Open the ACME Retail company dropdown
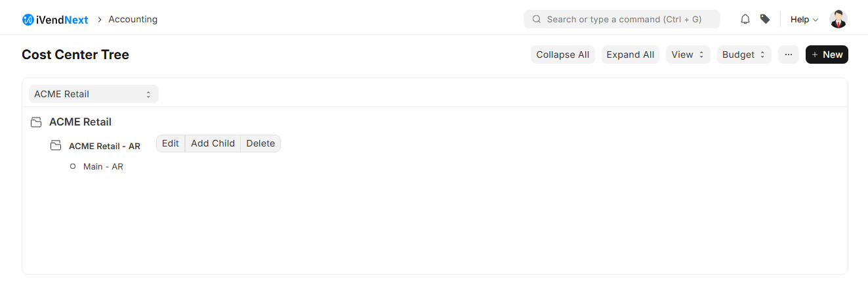868x295 pixels. (93, 94)
